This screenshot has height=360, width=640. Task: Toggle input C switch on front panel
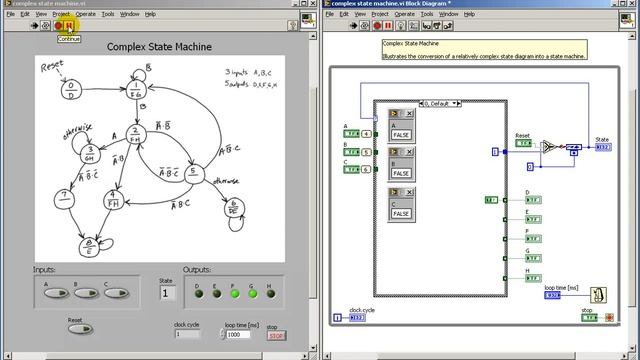(x=116, y=293)
